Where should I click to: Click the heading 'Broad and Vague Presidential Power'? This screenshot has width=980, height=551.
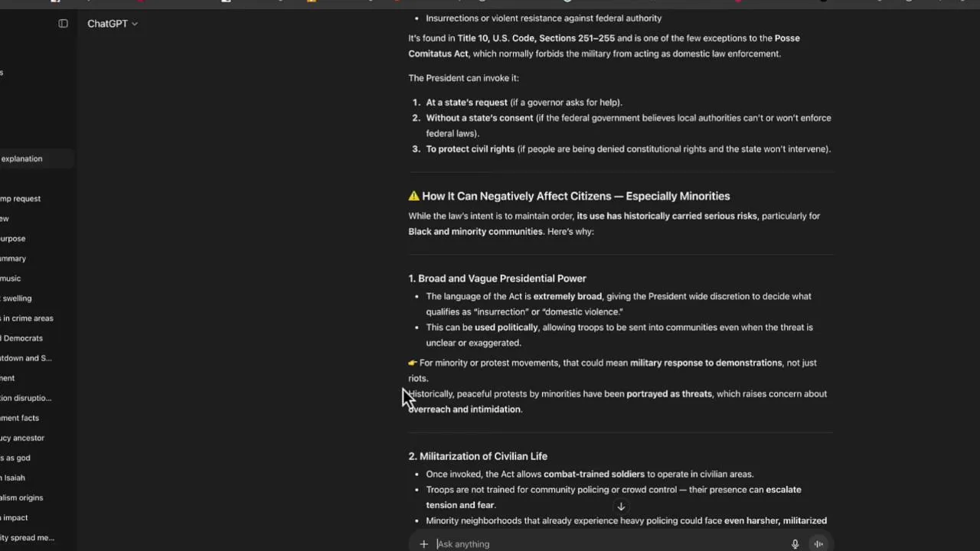[x=497, y=279]
